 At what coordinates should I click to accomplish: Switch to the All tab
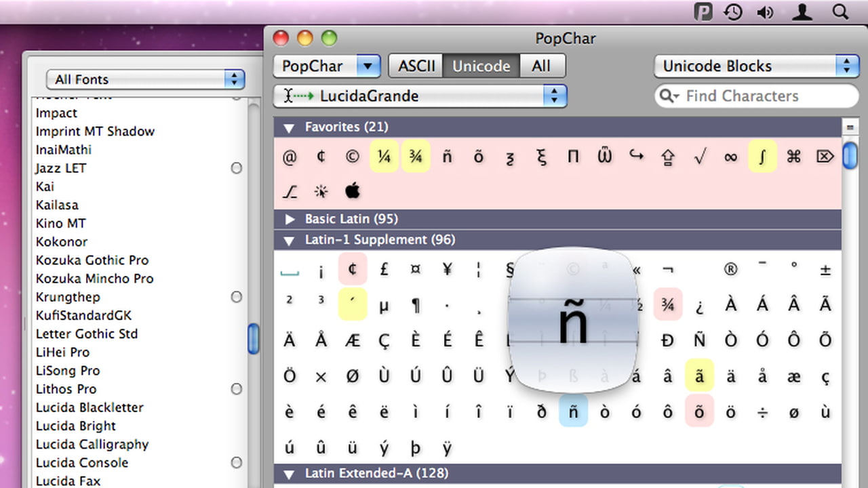pyautogui.click(x=541, y=66)
